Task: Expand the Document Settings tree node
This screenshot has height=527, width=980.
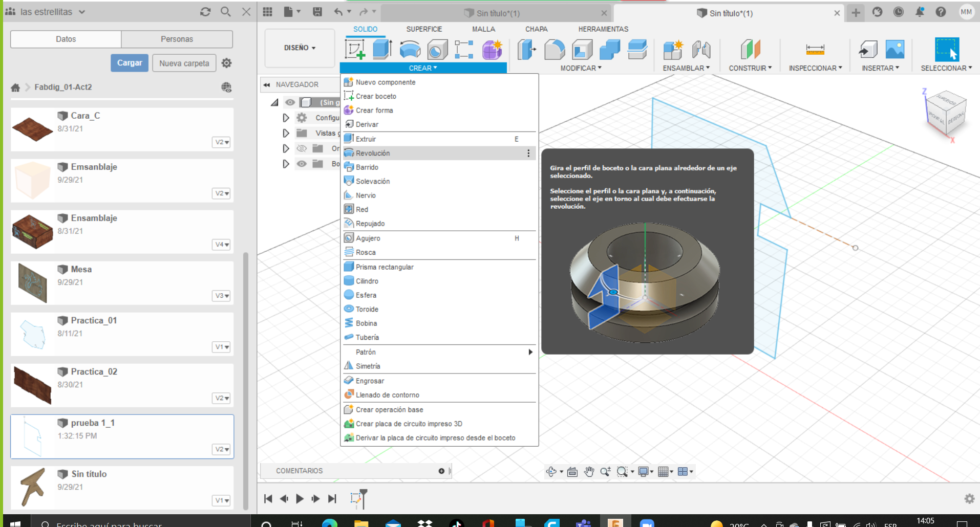Action: coord(286,118)
